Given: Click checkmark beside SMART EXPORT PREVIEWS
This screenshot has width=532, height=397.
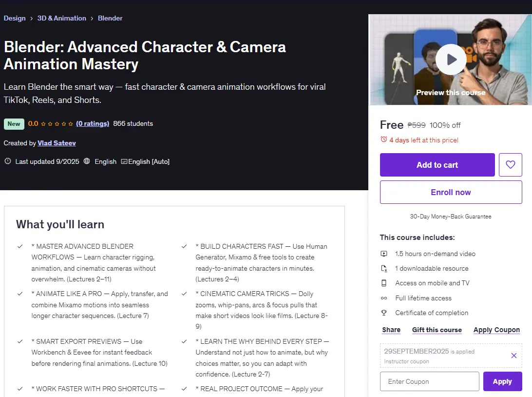Looking at the screenshot, I should tap(20, 341).
